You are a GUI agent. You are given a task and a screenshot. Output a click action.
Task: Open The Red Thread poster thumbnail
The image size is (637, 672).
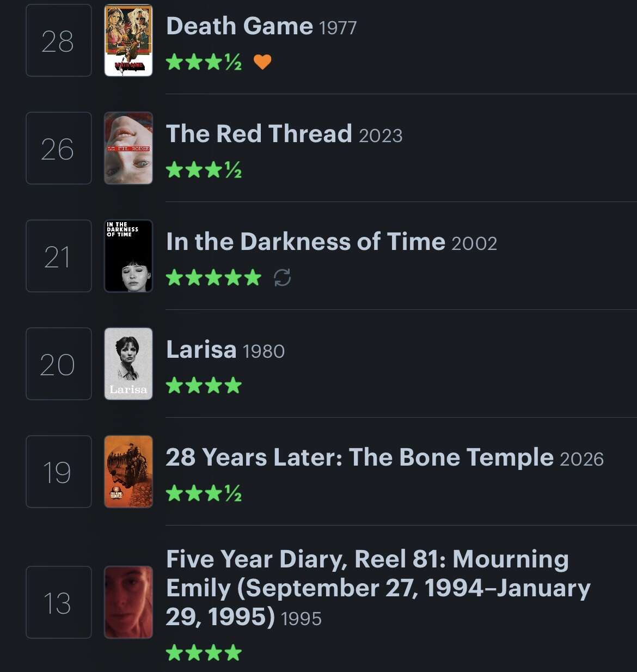point(128,148)
